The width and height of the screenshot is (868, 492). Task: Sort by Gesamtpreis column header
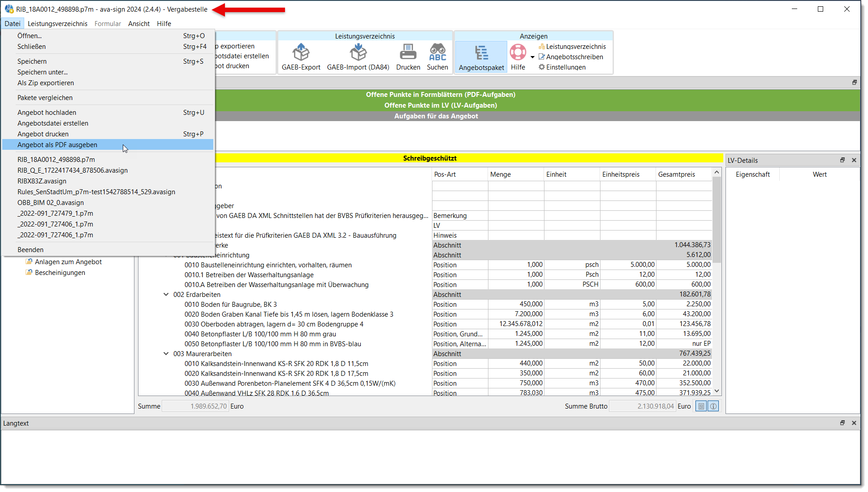point(683,174)
